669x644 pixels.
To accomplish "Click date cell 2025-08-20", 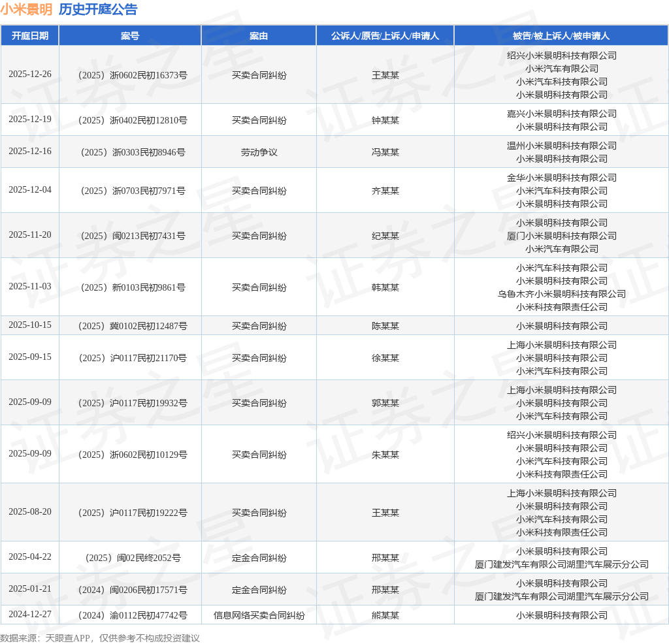I will pos(30,512).
